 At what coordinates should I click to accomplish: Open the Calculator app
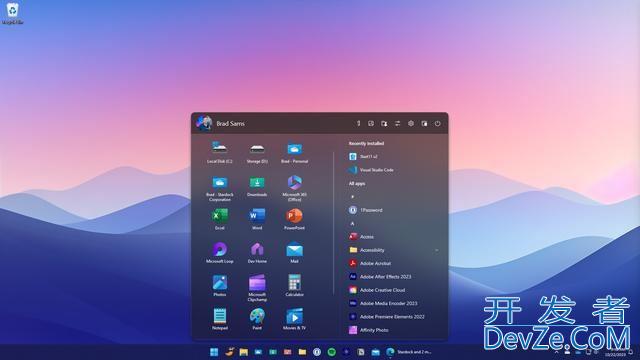point(294,285)
